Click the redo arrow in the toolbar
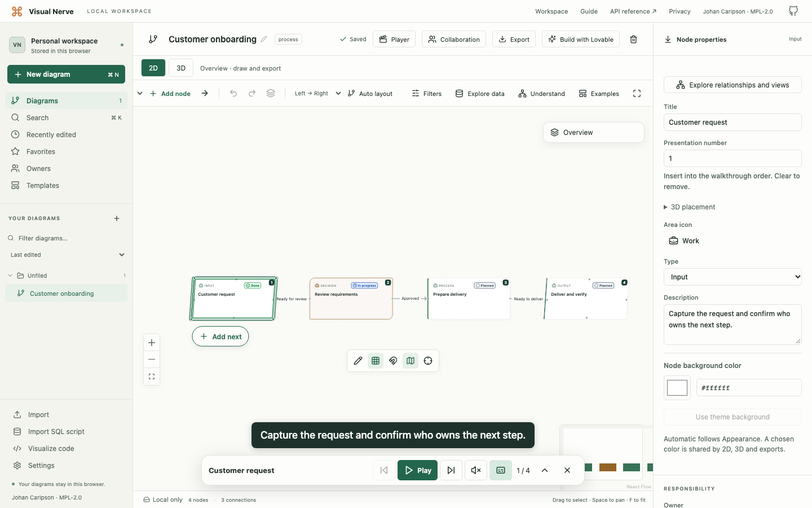This screenshot has width=812, height=508. [252, 94]
